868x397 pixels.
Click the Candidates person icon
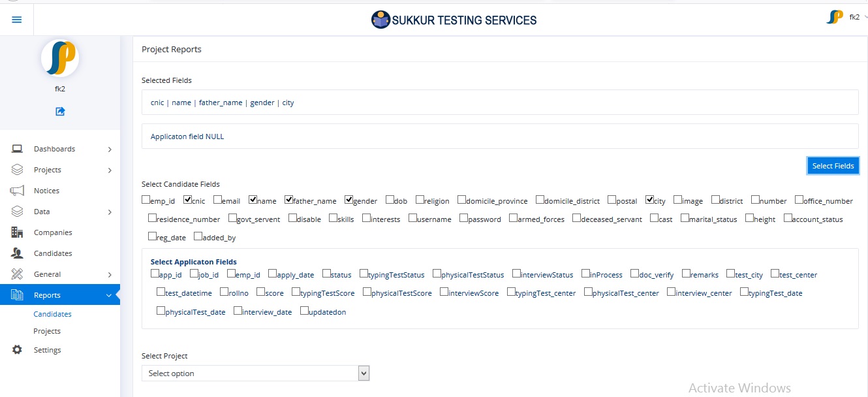click(18, 253)
